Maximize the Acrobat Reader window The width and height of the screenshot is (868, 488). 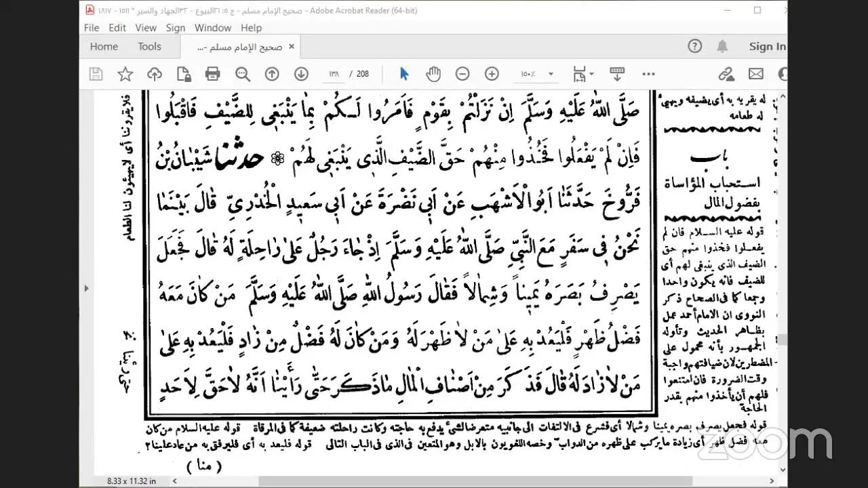coord(757,10)
